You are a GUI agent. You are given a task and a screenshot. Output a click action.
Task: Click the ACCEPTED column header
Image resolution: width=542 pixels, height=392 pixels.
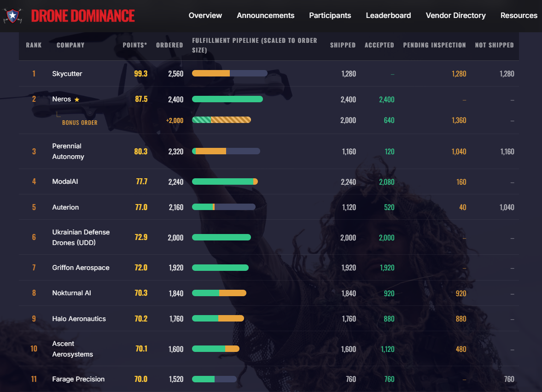[379, 45]
